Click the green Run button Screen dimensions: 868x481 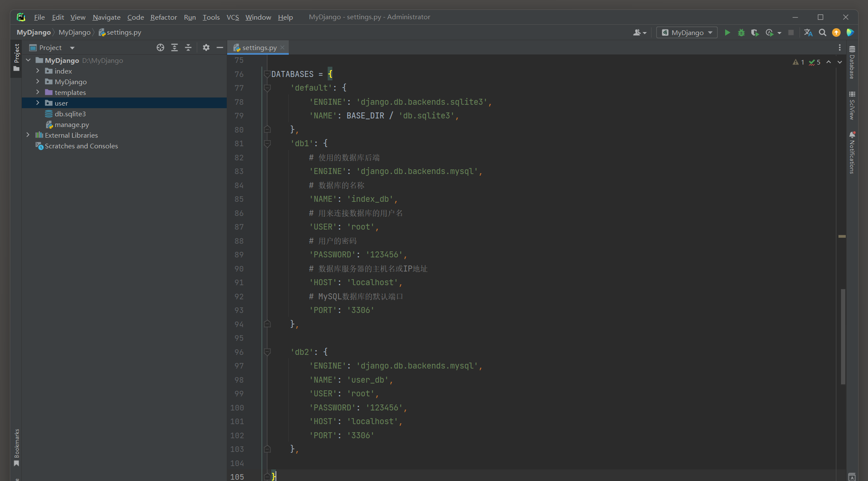(727, 32)
